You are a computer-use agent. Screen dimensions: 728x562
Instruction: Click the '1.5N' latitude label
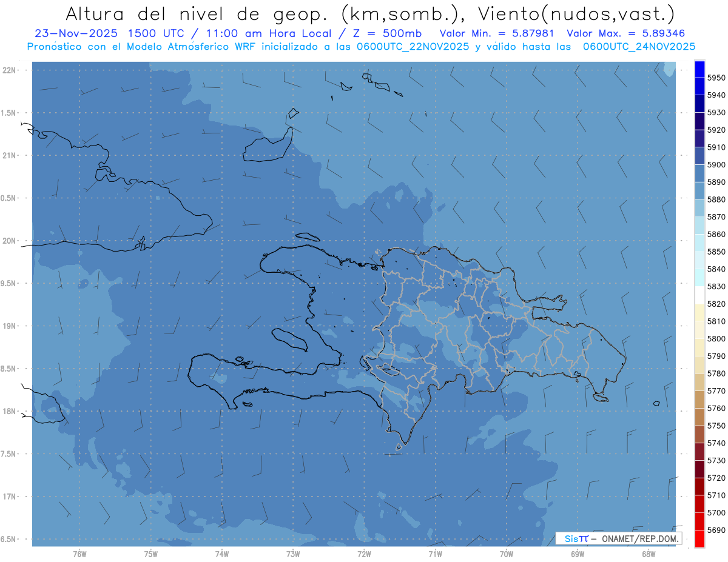[8, 113]
